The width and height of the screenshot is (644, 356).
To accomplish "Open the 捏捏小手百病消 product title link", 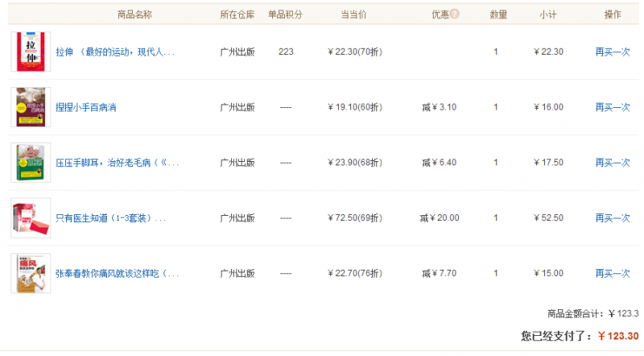I will (x=86, y=107).
